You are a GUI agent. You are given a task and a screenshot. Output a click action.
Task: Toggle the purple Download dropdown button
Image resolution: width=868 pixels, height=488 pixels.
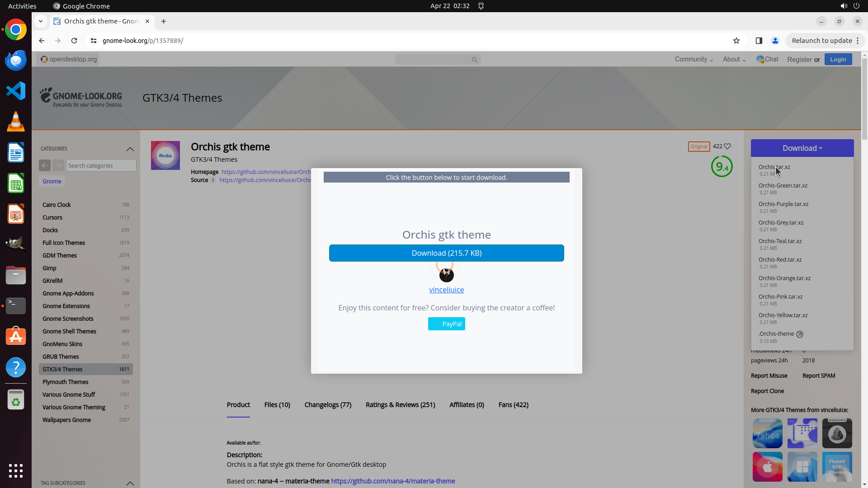tap(802, 148)
